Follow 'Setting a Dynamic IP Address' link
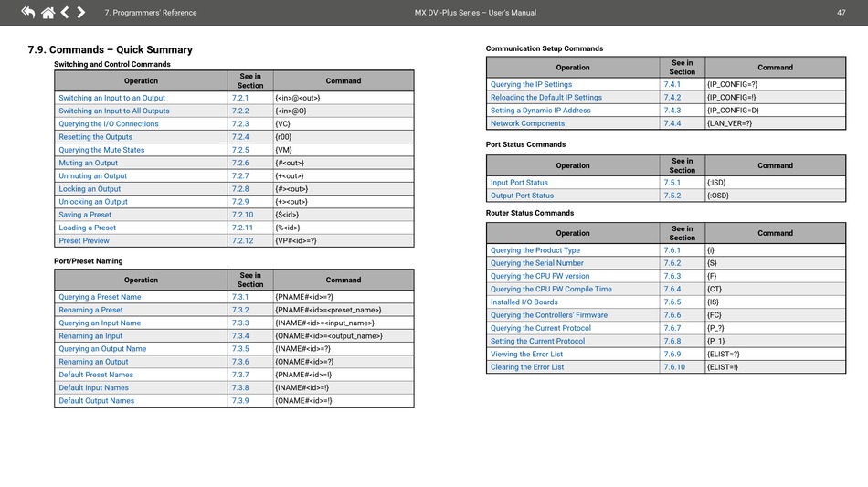Viewport: 868px width, 487px height. point(540,111)
